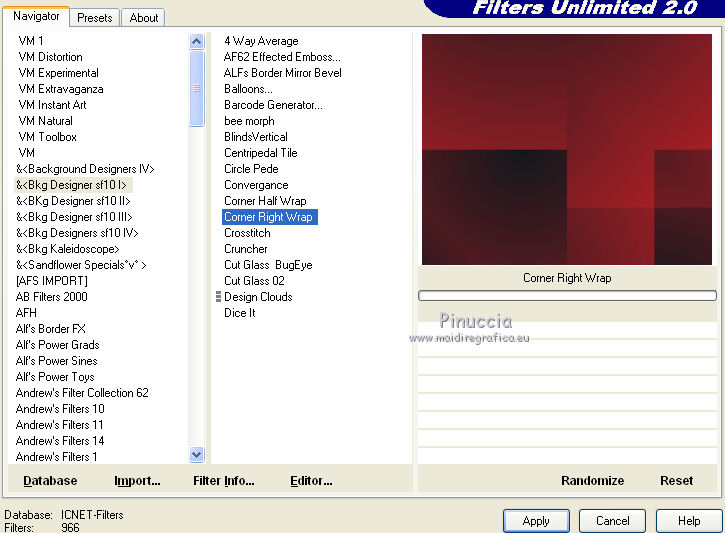Choose the Dice It filter
Viewport: 725px width, 533px height.
coord(240,313)
